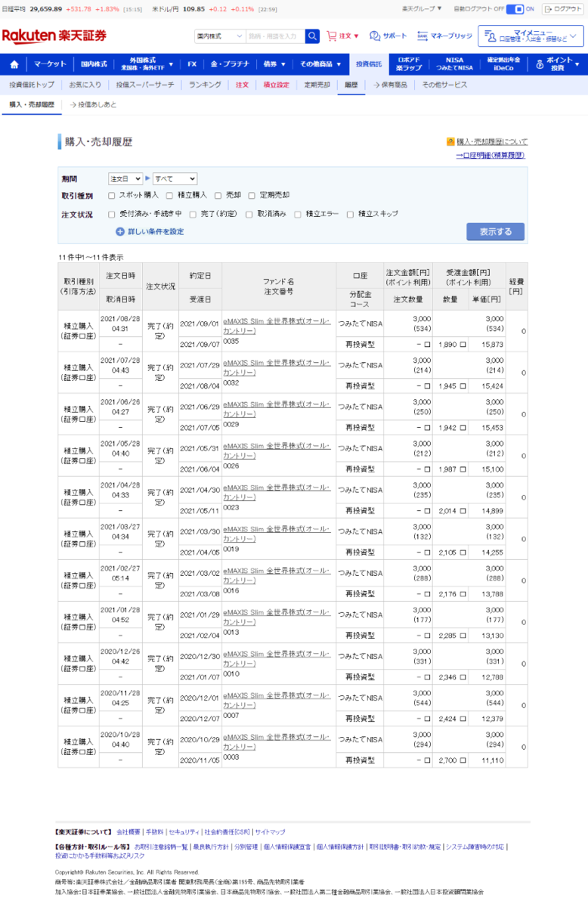Select the order date 2020/10/28 cell
The image size is (588, 907).
tap(120, 738)
